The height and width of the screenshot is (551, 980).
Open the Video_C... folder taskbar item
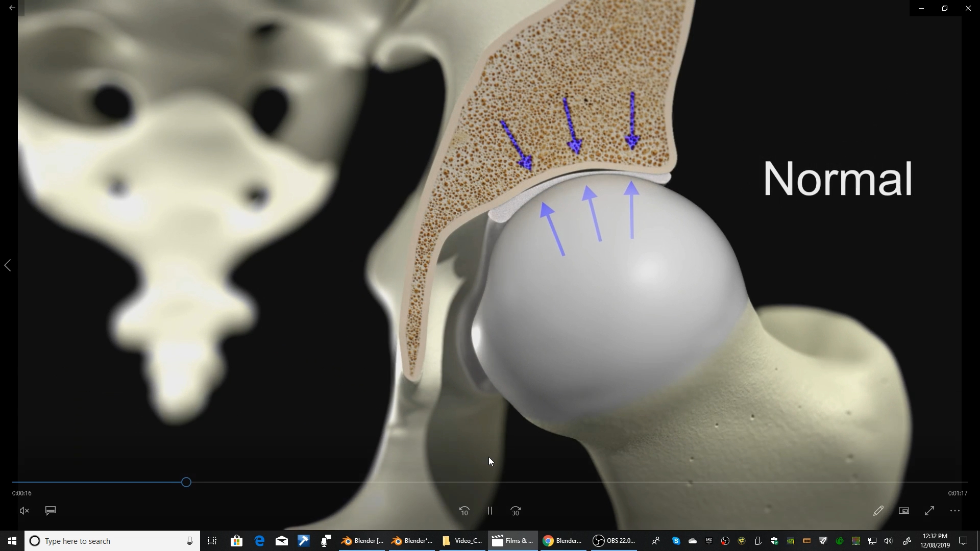point(462,541)
